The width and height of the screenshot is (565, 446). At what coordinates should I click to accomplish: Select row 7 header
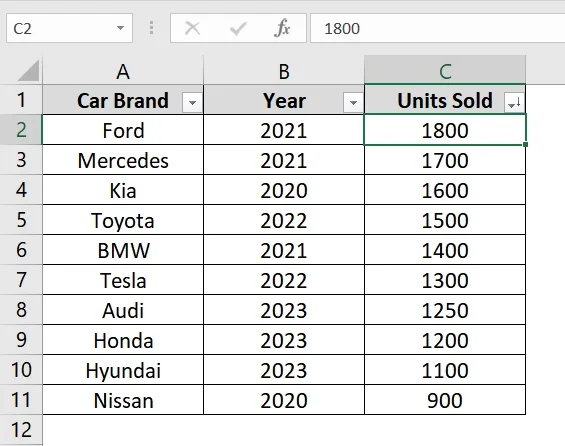coord(21,280)
